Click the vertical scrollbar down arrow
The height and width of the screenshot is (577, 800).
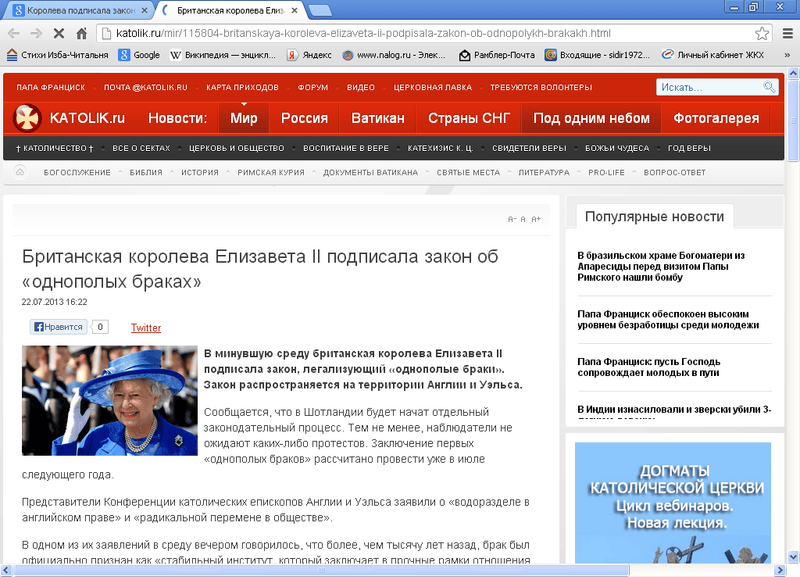pyautogui.click(x=793, y=557)
